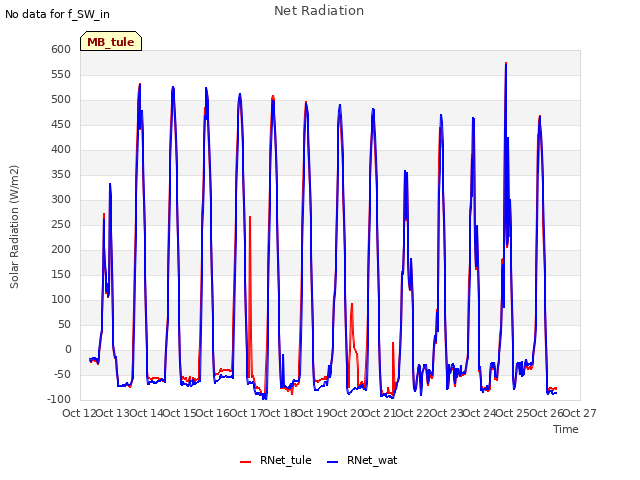Image resolution: width=640 pixels, height=480 pixels.
Task: Click the 550 y-axis tick label
Action: pos(61,74)
